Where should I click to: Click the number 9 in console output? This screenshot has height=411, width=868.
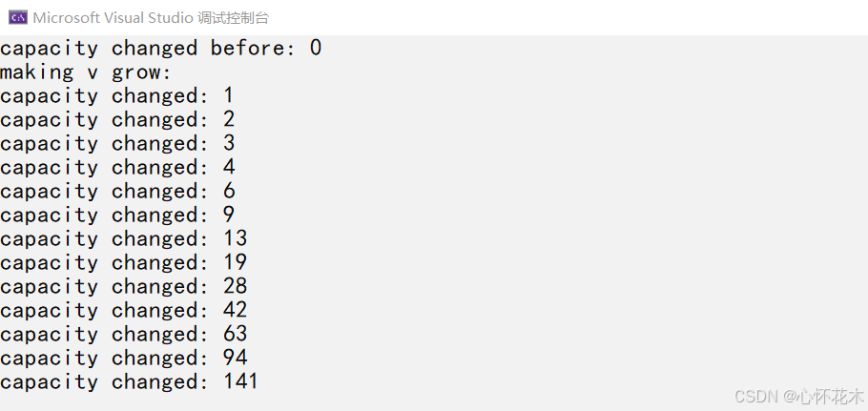(x=229, y=214)
